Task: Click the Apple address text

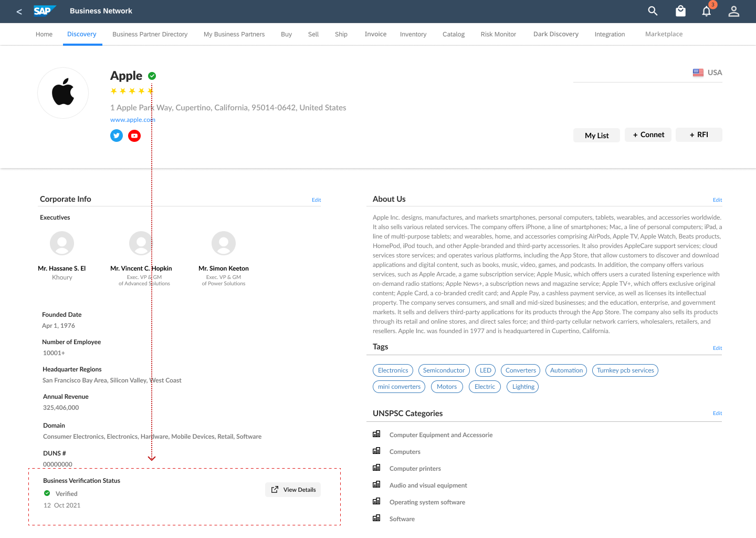Action: 228,108
